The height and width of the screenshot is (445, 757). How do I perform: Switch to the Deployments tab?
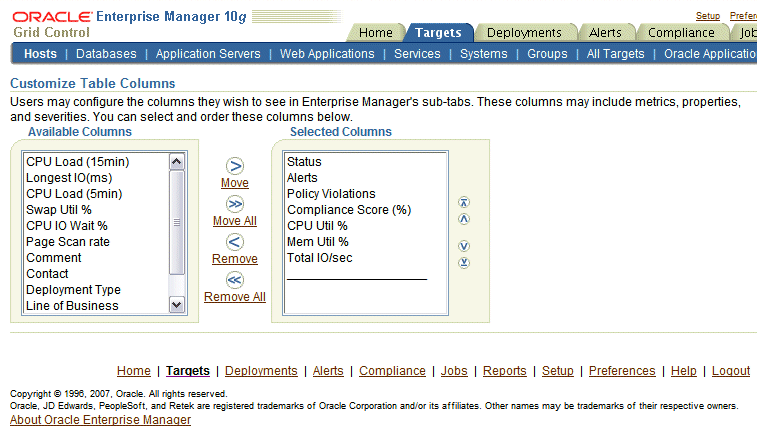tap(524, 32)
